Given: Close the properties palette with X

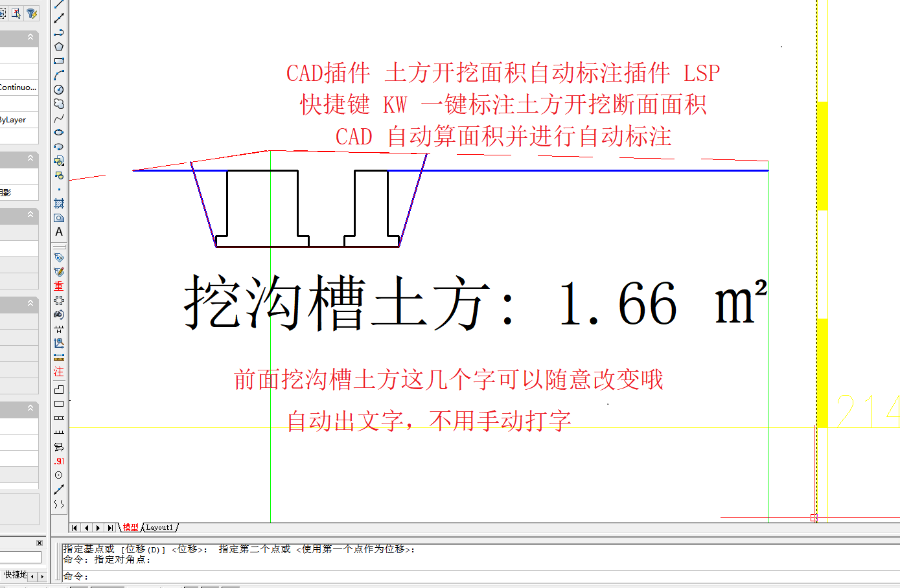Looking at the screenshot, I should click(x=40, y=543).
